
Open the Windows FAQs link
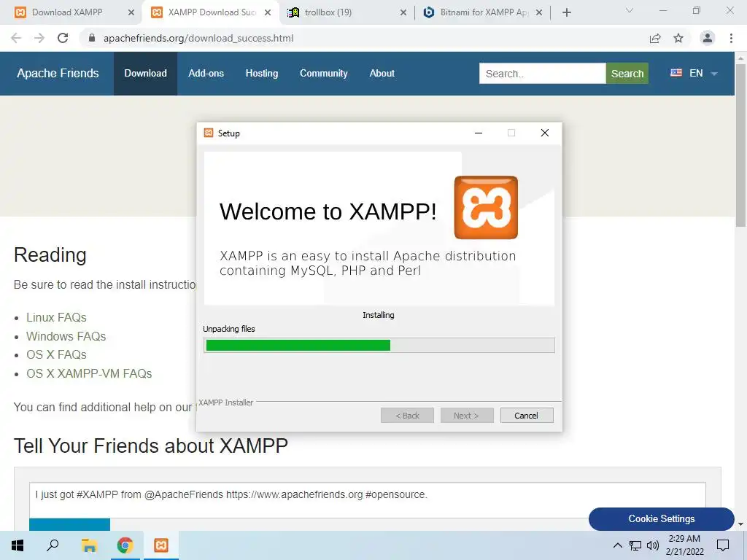(x=66, y=336)
